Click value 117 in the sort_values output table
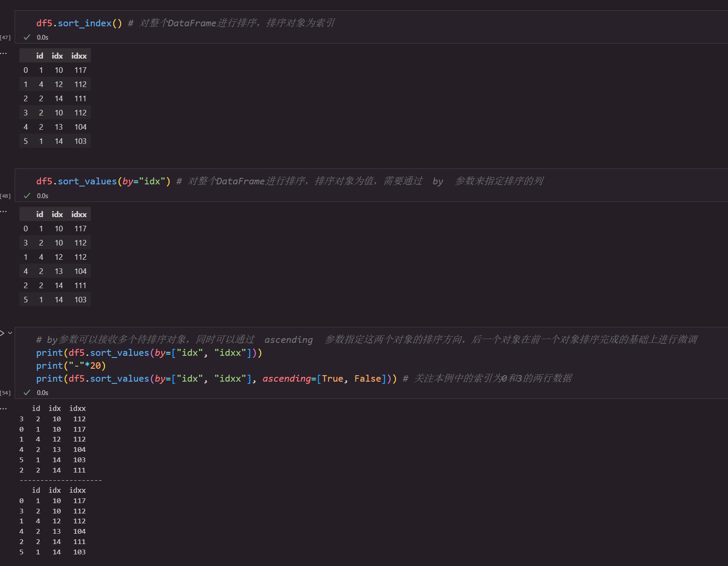 click(81, 229)
